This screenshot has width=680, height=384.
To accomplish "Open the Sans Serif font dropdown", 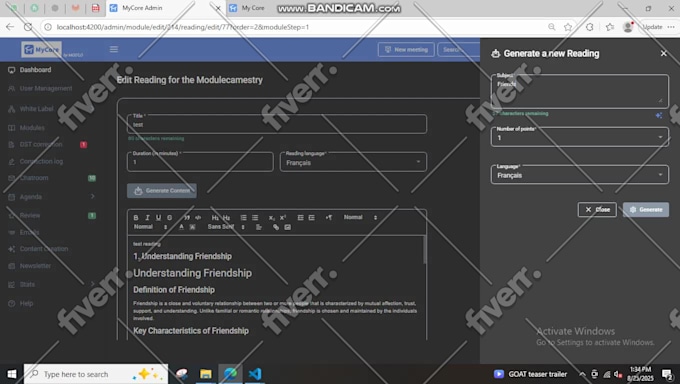I will pyautogui.click(x=226, y=227).
